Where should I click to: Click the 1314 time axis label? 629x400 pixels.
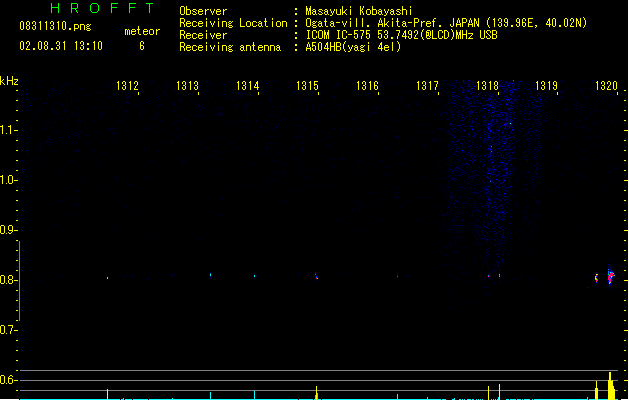coord(248,86)
